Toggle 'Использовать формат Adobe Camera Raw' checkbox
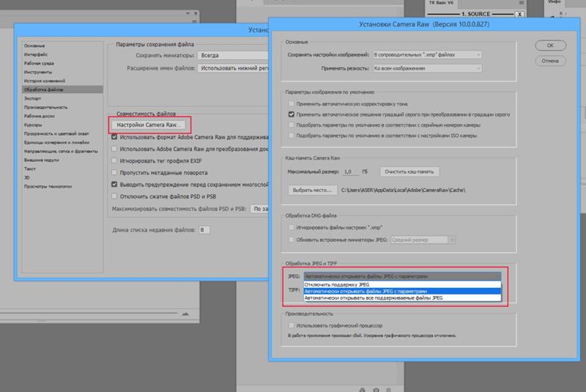Image resolution: width=586 pixels, height=392 pixels. coord(114,137)
